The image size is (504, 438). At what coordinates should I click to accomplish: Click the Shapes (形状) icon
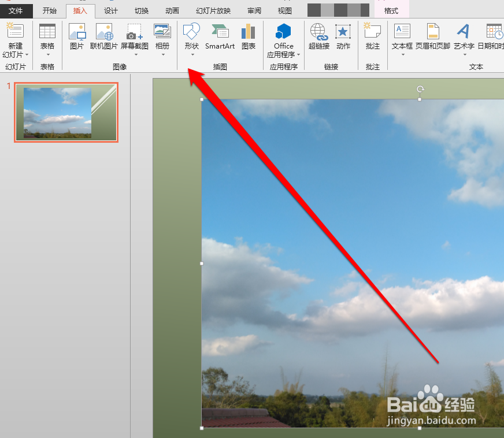(x=191, y=32)
